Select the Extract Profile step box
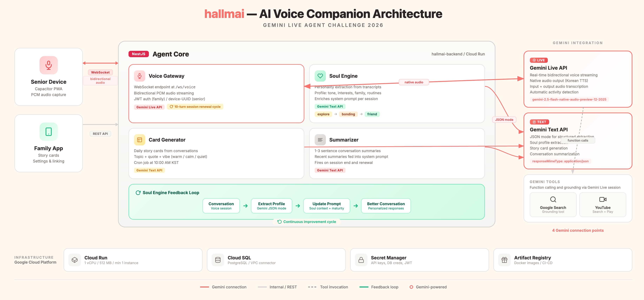 coord(271,206)
